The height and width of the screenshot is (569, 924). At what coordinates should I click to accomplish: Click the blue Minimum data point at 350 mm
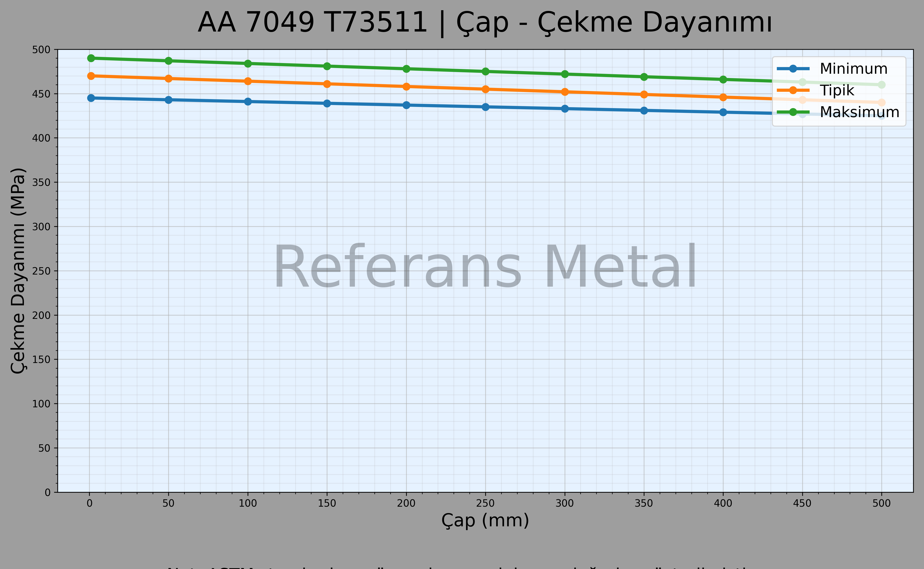(x=644, y=111)
